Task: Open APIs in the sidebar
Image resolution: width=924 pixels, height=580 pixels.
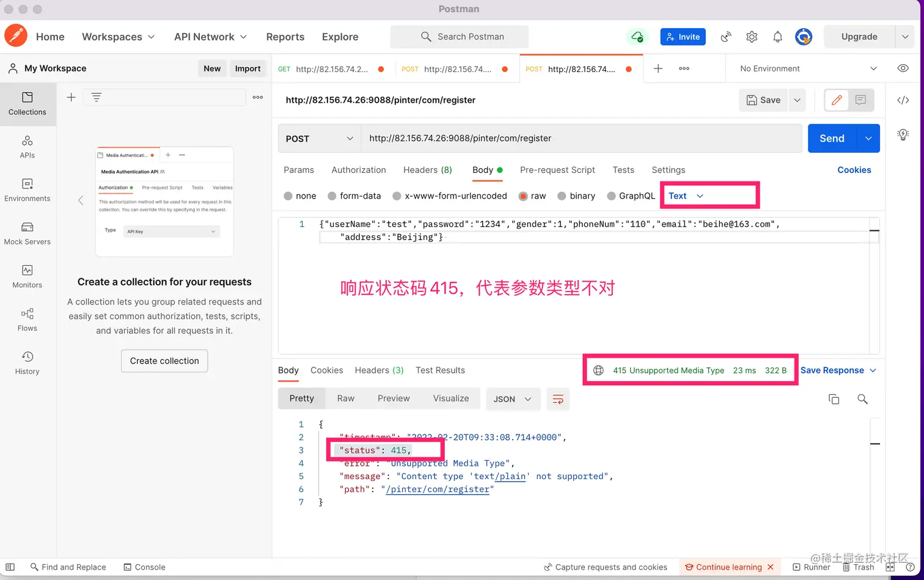Action: tap(28, 147)
